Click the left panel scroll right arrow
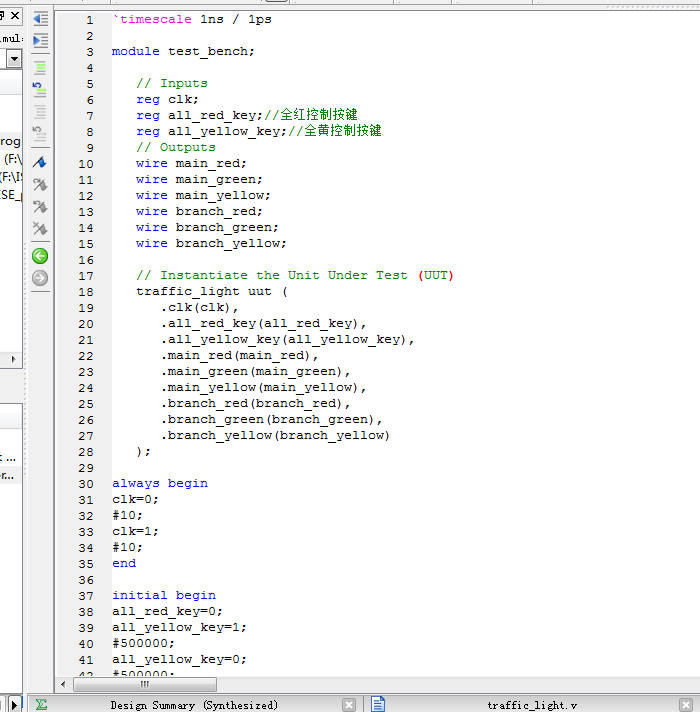Viewport: 700px width, 712px height. (14, 359)
